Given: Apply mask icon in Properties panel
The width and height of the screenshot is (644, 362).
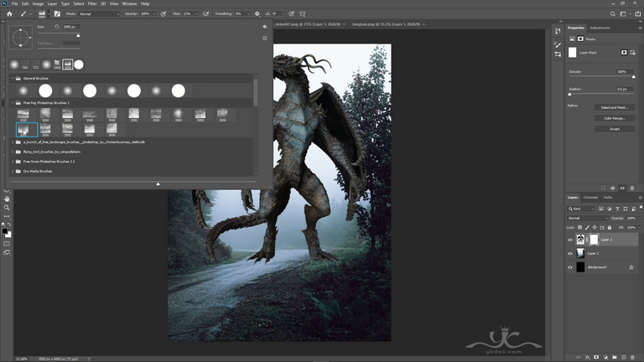Looking at the screenshot, I should [613, 188].
